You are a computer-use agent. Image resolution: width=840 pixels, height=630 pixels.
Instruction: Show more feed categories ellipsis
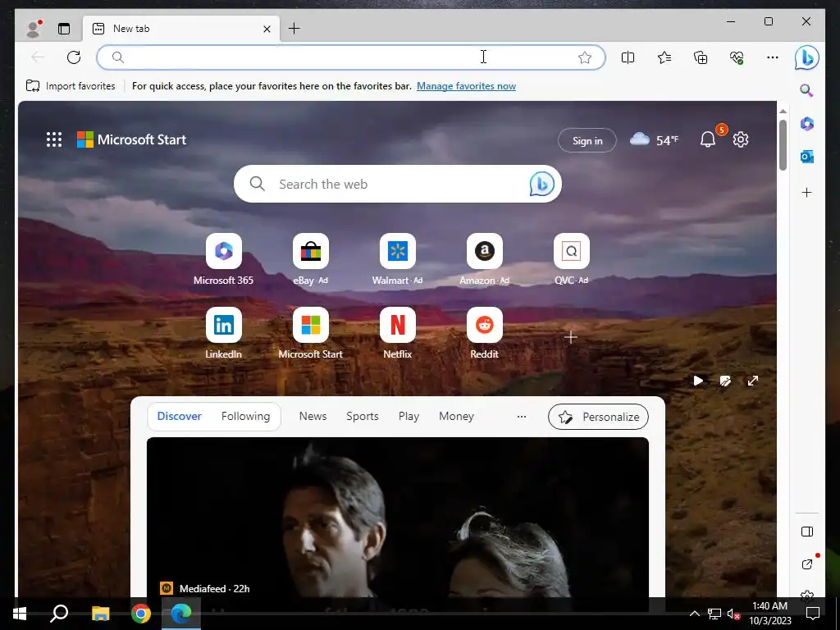tap(521, 416)
